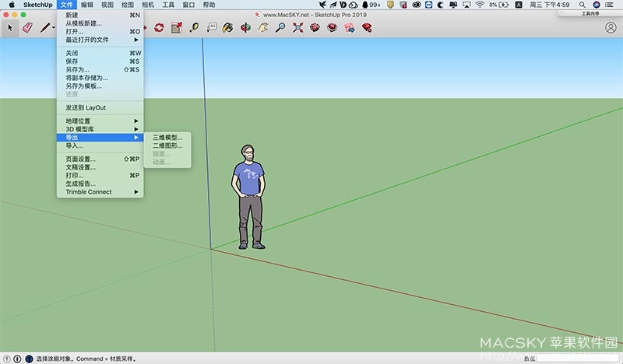Pick the Tape Measure tool
The height and width of the screenshot is (364, 623).
tap(194, 27)
